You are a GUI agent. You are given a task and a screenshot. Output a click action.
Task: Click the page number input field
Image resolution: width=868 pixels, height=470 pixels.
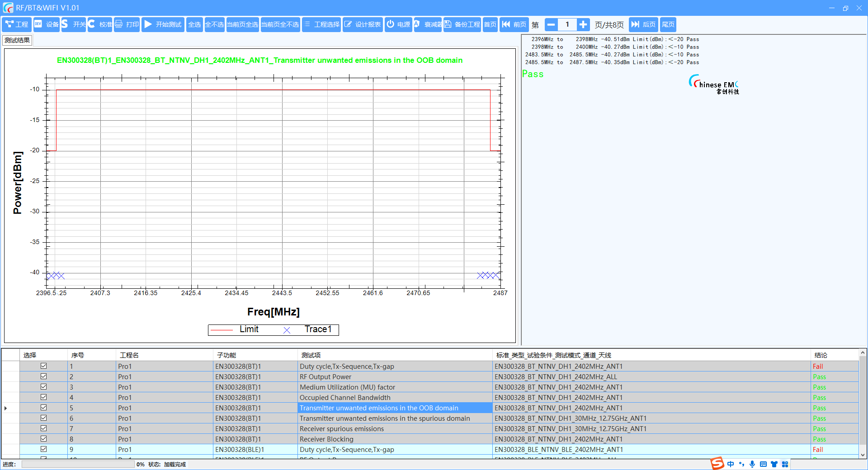(x=567, y=24)
